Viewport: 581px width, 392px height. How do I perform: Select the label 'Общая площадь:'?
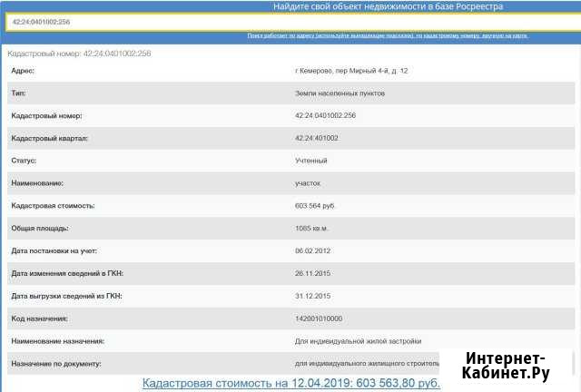40,229
